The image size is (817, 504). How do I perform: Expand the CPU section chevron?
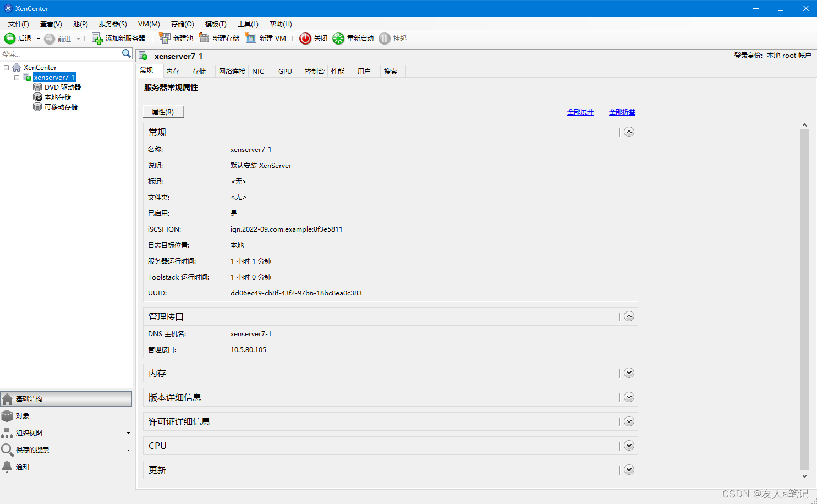[x=629, y=446]
